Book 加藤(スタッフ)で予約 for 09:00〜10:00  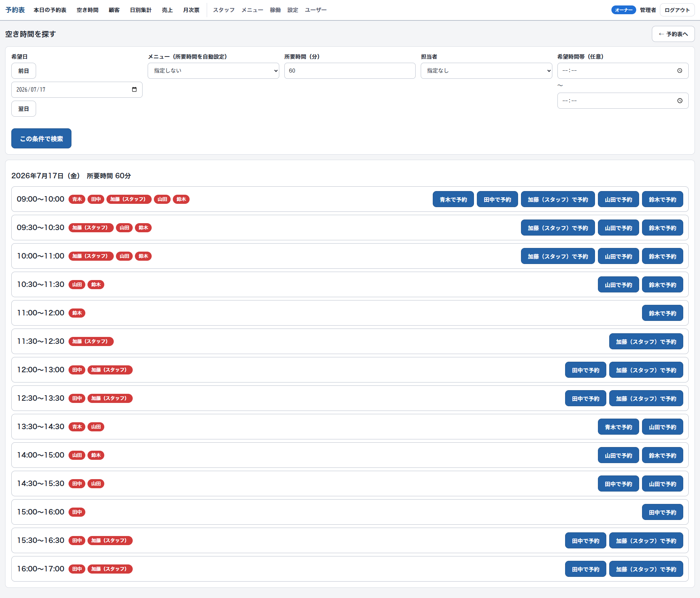(558, 199)
